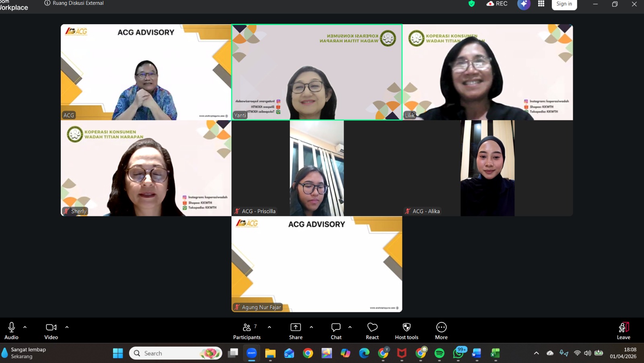
Task: Expand the Share options arrow
Action: [x=311, y=327]
